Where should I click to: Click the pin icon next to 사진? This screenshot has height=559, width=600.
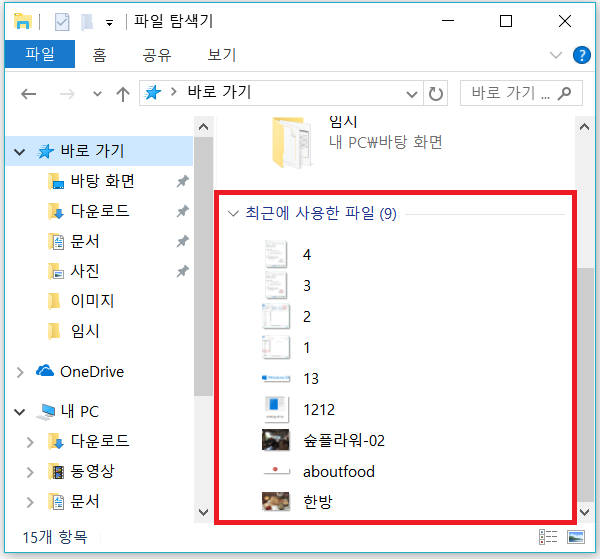pos(183,271)
